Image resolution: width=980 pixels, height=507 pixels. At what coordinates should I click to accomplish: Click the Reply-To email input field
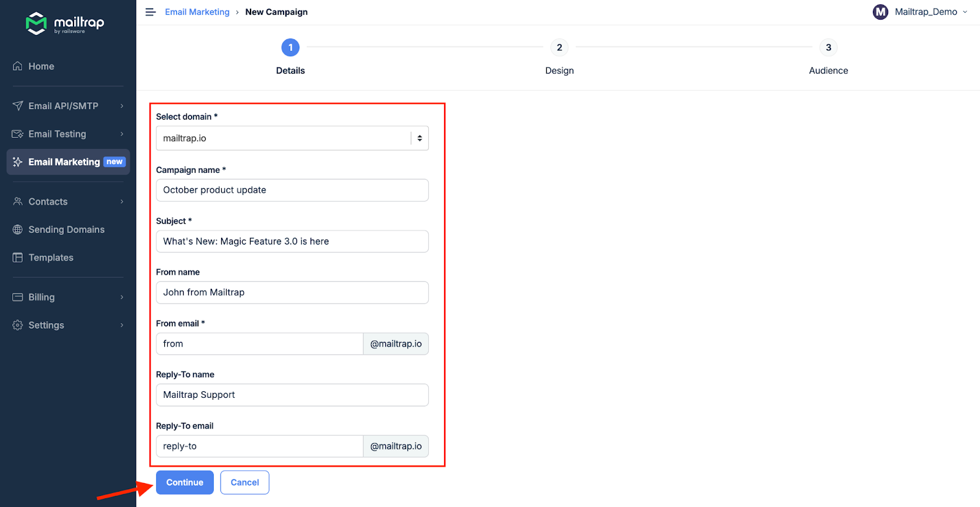click(260, 446)
